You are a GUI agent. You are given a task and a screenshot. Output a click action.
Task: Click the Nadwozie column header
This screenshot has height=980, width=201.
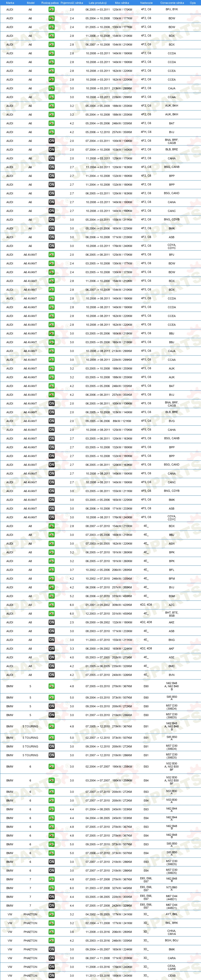146,3
